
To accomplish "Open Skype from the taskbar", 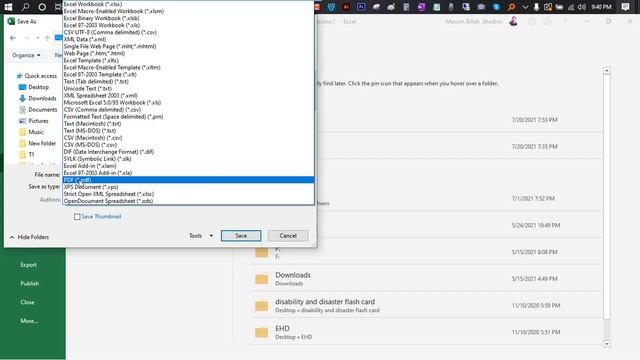I will coord(496,7).
